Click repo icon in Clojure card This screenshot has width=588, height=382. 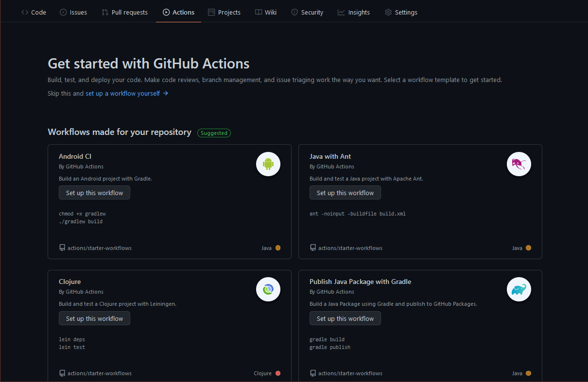(62, 373)
